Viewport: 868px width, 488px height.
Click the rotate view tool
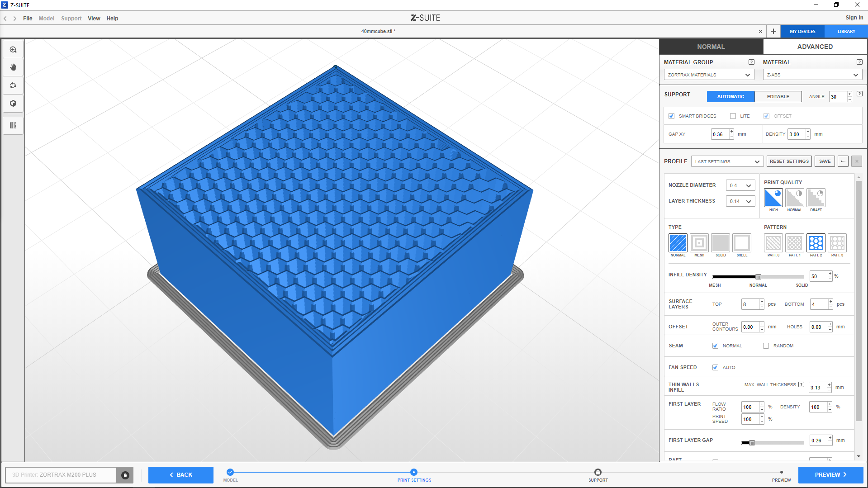point(13,85)
